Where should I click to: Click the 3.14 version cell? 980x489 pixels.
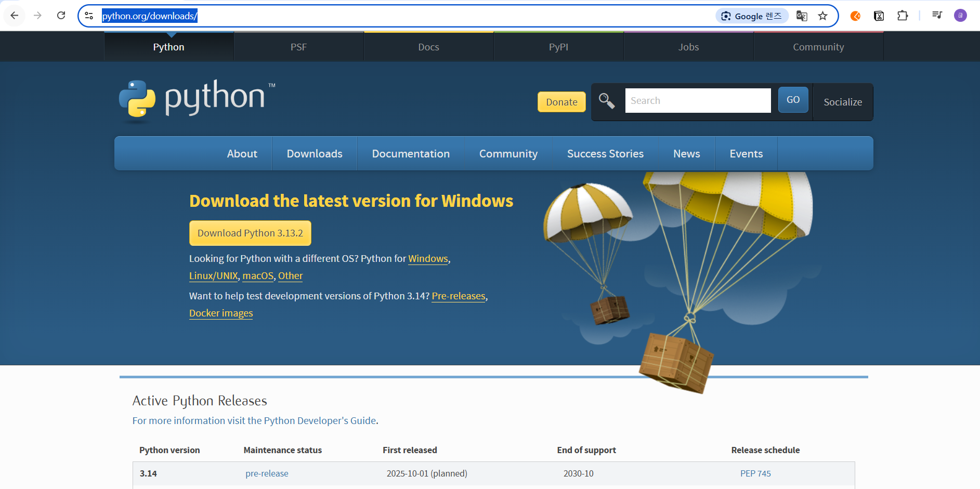coord(148,473)
